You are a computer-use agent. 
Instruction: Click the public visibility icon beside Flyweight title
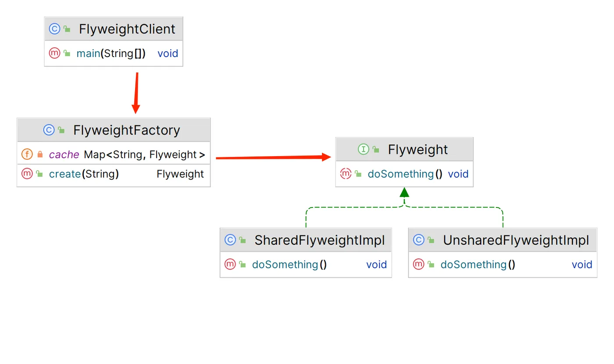pos(376,150)
